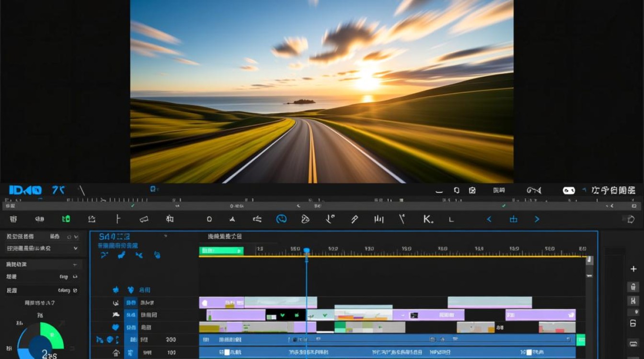Click the green highlighted icon in the toolbar
This screenshot has width=644, height=359.
66,219
